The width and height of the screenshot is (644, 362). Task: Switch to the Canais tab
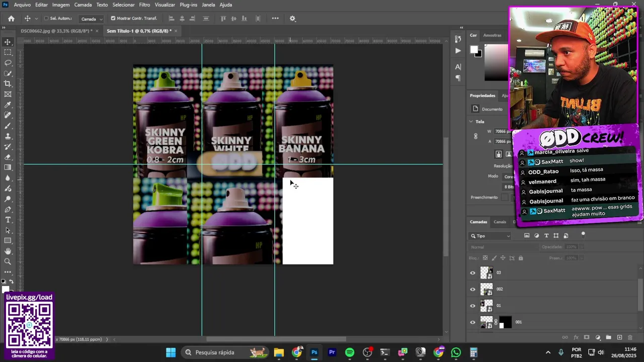[500, 222]
